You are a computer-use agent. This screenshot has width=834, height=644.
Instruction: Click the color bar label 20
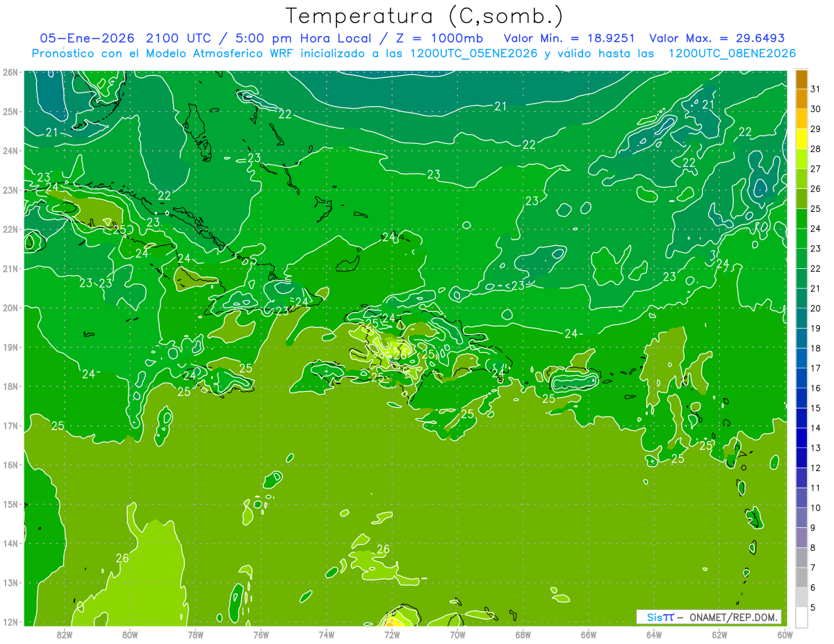(815, 308)
